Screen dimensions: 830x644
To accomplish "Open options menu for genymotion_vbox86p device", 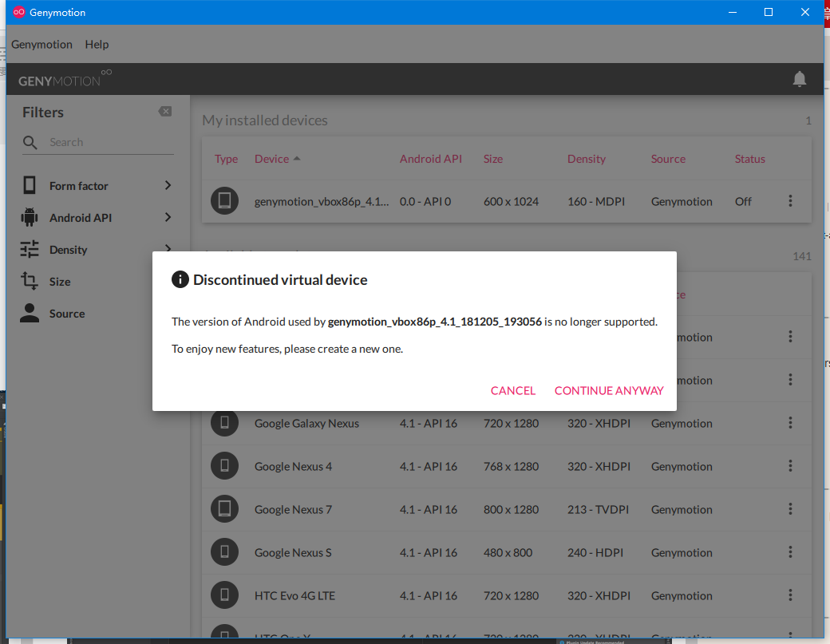I will coord(790,200).
